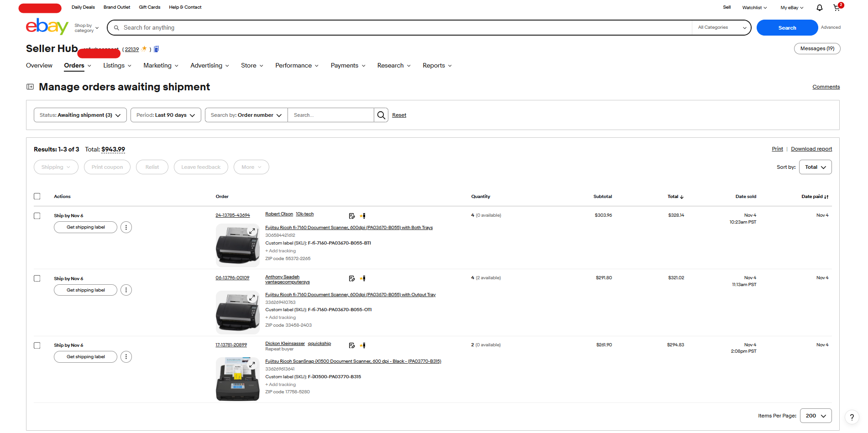The image size is (868, 433).
Task: Open Period: Last 90 days dropdown
Action: 166,115
